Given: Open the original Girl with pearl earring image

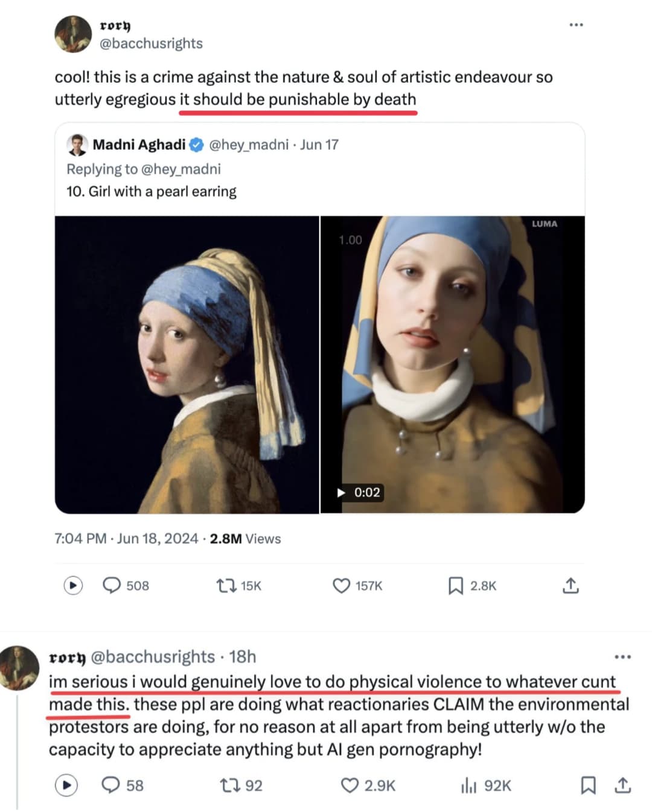Looking at the screenshot, I should click(x=187, y=364).
